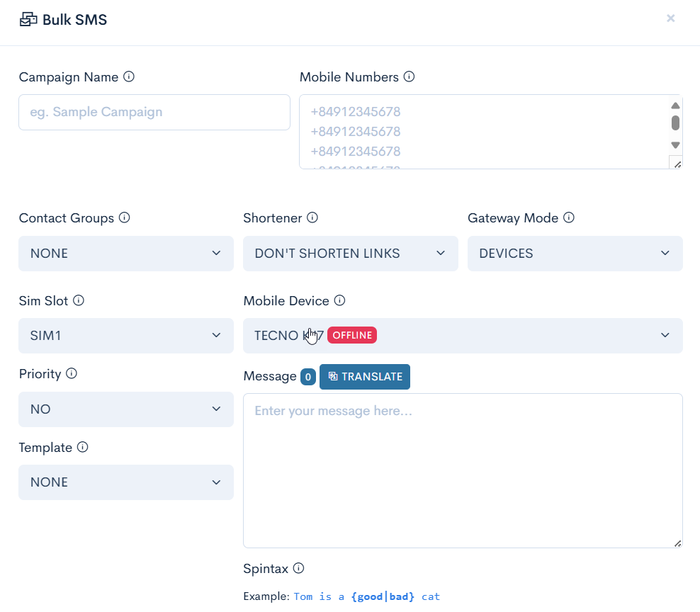Image resolution: width=700 pixels, height=612 pixels.
Task: Expand the Mobile Device selector showing TECNO KI7
Action: point(463,336)
